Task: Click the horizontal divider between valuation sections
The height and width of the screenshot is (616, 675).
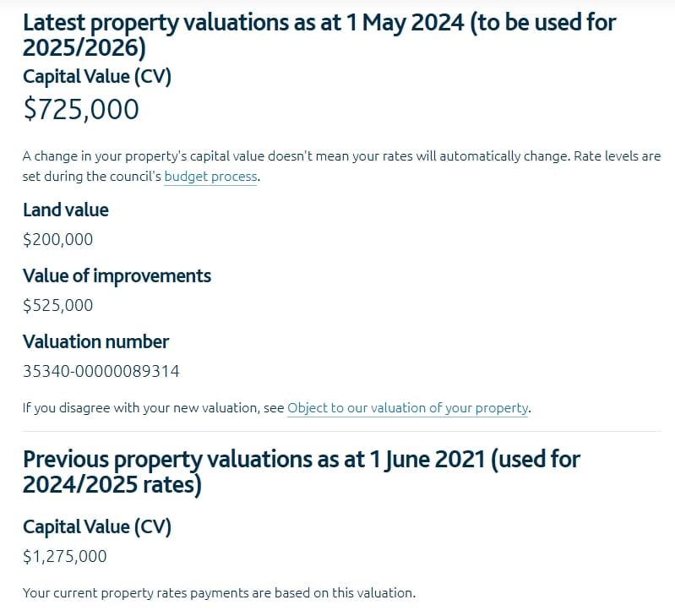Action: (x=342, y=431)
